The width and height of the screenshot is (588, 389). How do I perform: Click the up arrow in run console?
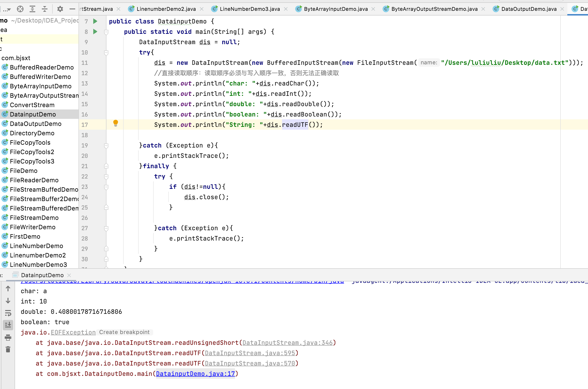(x=8, y=288)
